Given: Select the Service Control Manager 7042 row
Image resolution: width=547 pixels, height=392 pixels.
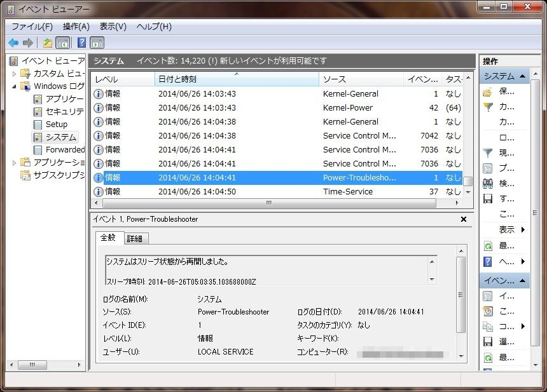Looking at the screenshot, I should pos(277,135).
